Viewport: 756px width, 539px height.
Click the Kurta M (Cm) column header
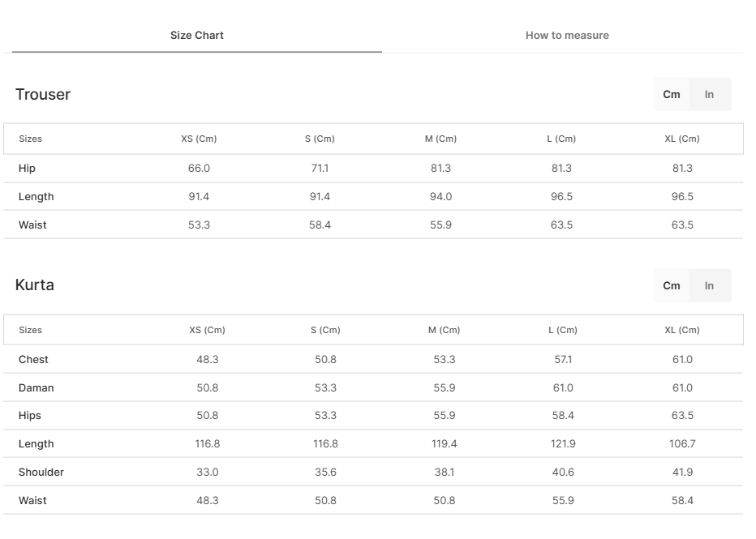[444, 331]
